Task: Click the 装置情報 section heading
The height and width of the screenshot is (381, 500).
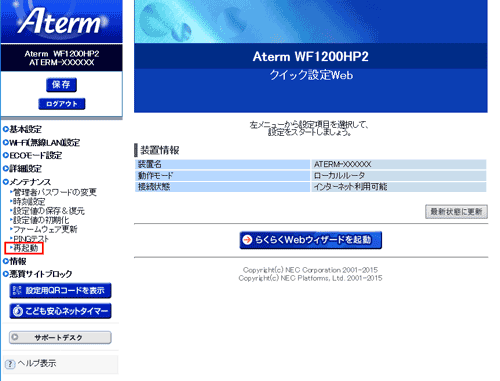Action: [160, 150]
